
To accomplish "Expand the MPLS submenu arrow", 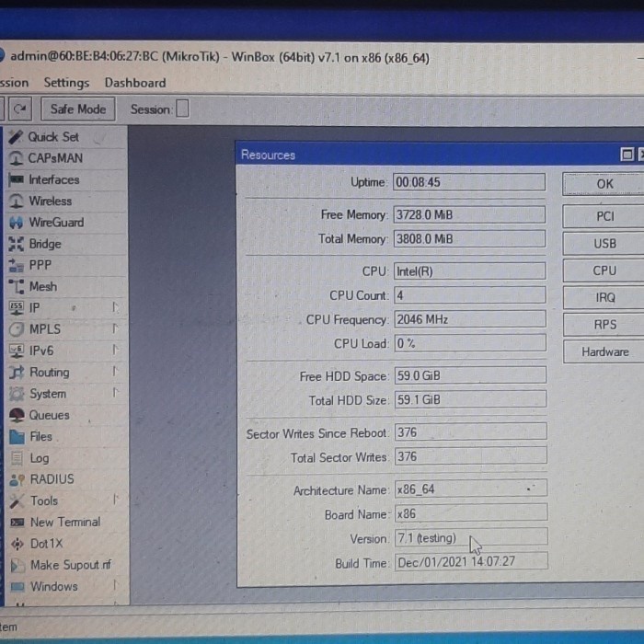I will (115, 328).
